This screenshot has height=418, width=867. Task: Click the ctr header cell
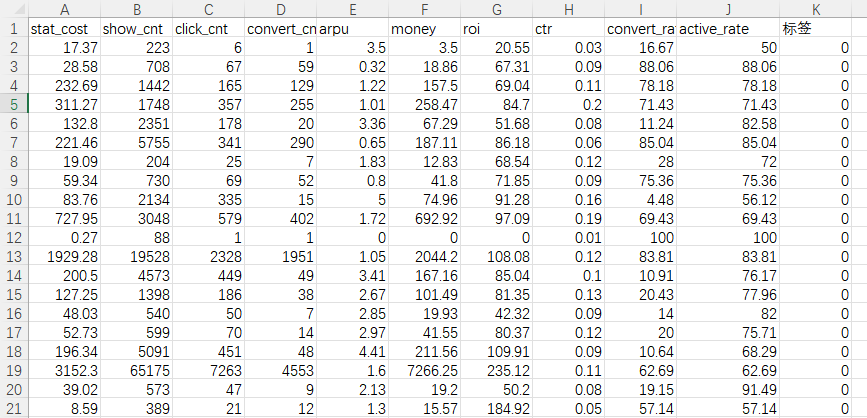tap(568, 29)
